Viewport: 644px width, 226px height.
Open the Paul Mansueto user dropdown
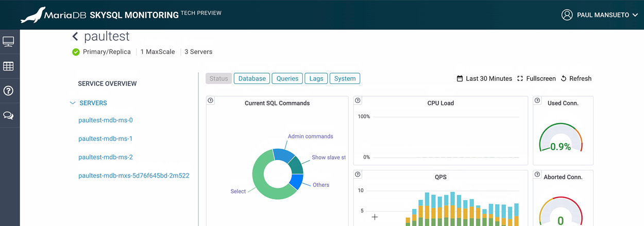(x=600, y=15)
